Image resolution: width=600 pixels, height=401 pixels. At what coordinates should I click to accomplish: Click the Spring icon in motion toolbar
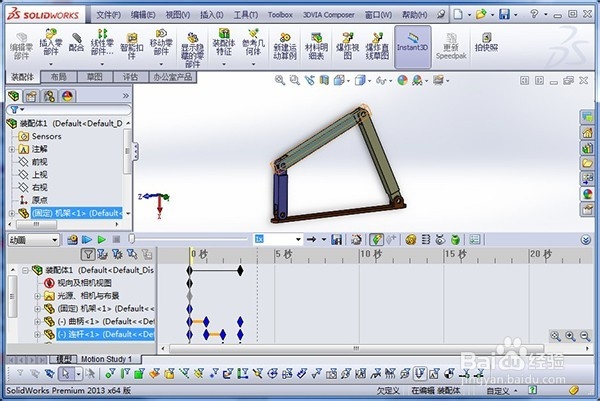[426, 240]
